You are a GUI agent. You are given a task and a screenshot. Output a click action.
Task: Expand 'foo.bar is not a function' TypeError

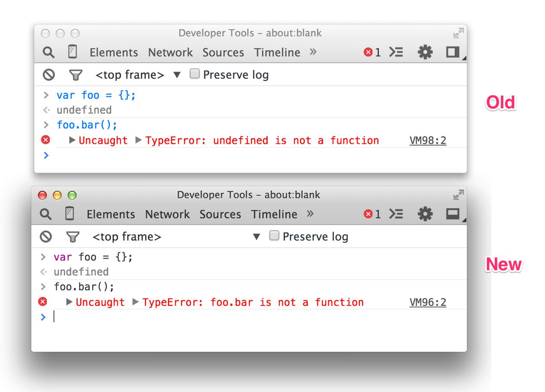point(135,302)
